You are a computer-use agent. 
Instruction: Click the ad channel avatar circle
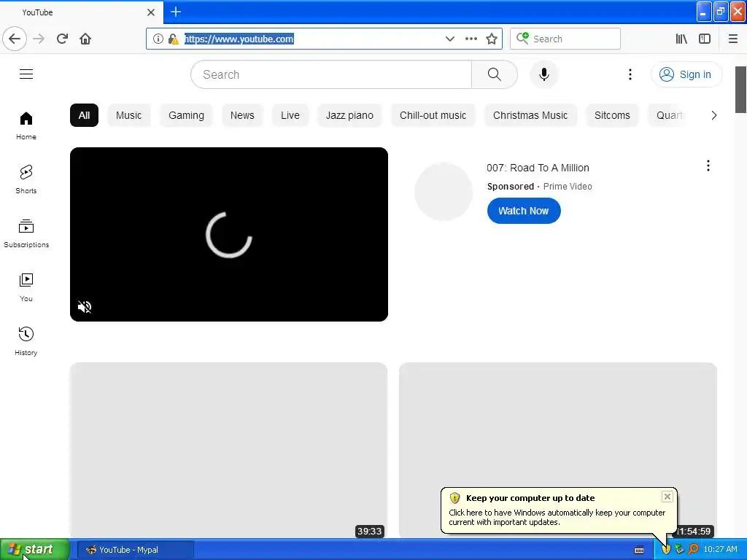(443, 192)
